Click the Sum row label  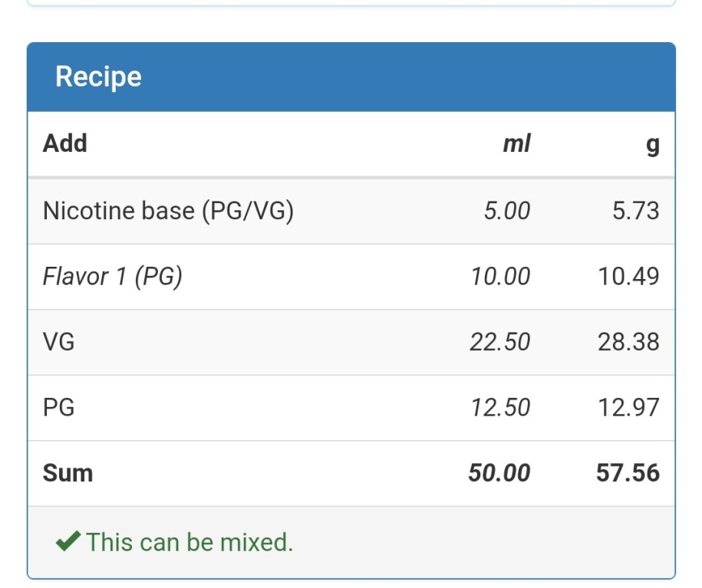[x=68, y=473]
